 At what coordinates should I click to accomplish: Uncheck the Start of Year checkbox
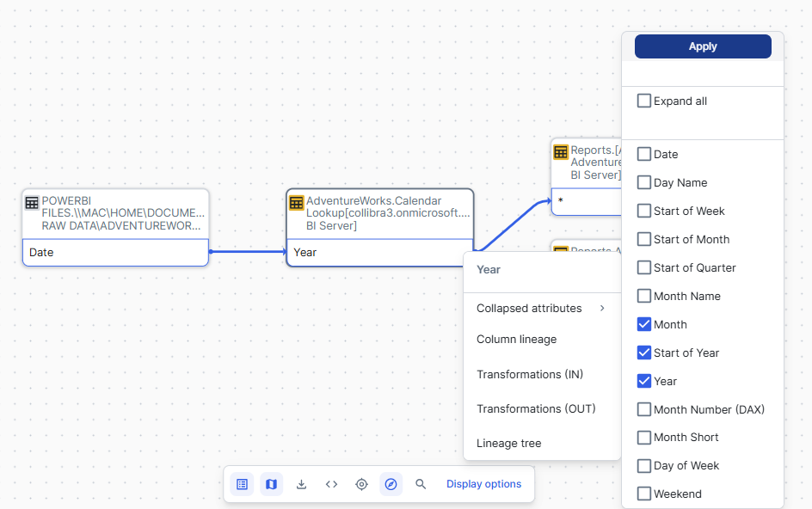click(643, 353)
